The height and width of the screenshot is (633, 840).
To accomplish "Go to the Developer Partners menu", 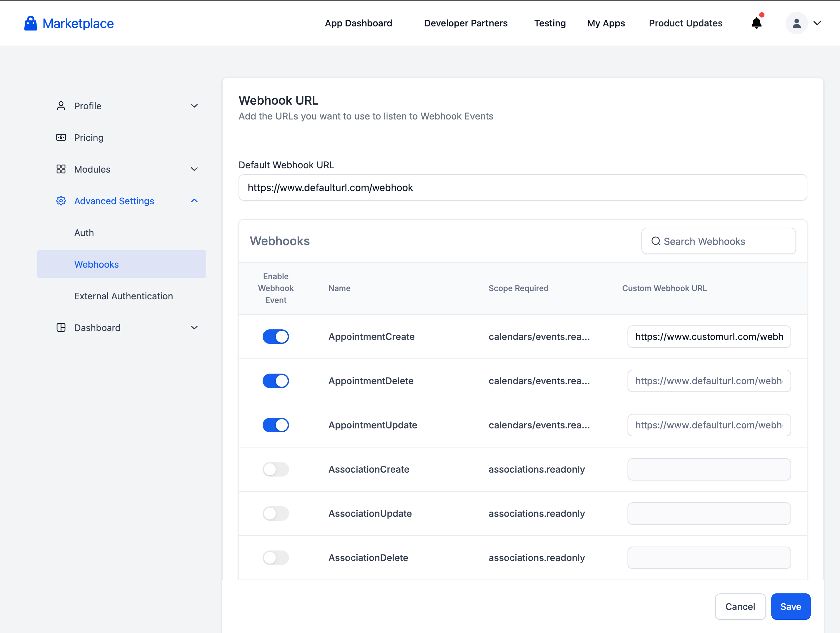I will [466, 23].
